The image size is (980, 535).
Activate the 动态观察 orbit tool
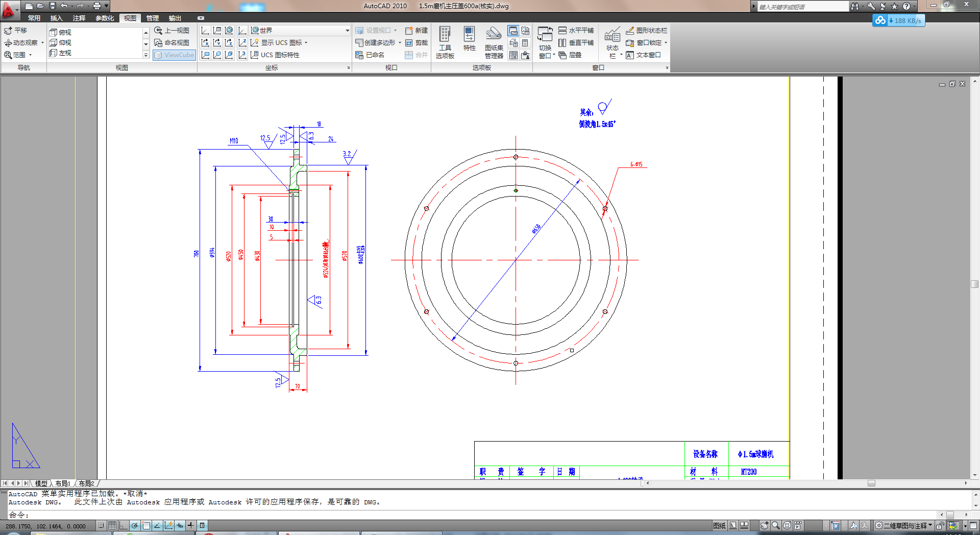pos(24,42)
